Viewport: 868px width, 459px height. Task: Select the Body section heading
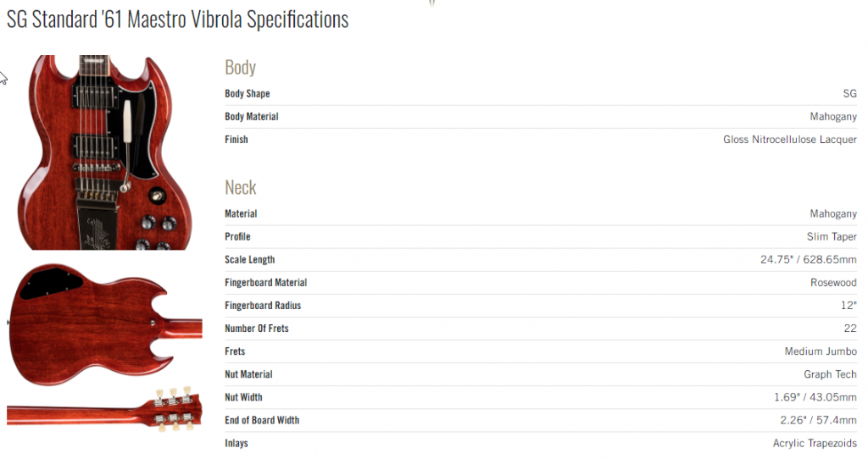click(240, 68)
